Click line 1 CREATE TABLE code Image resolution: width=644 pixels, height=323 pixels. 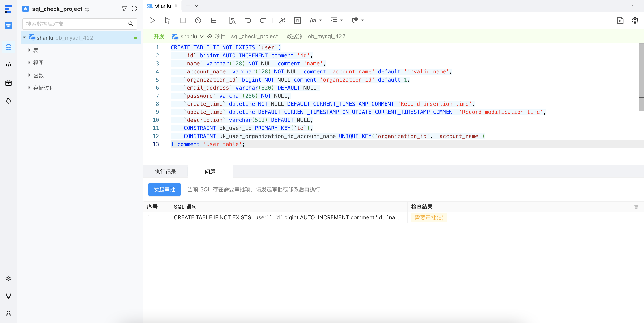click(225, 47)
